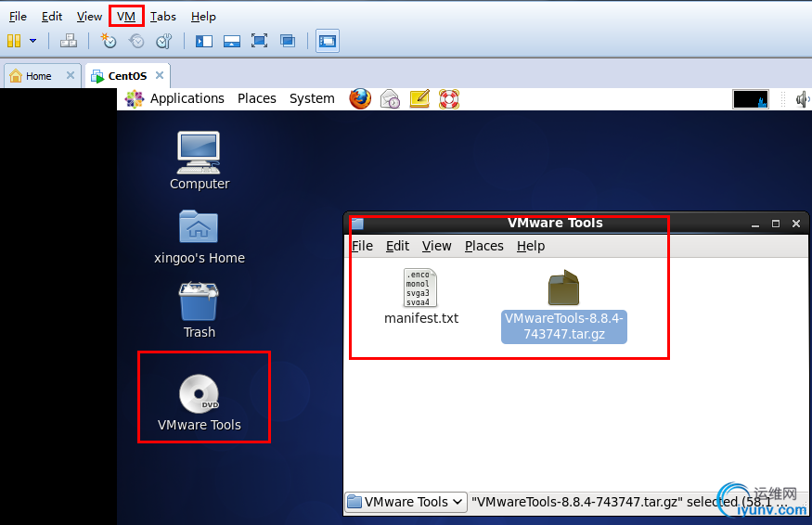Open the snapshot manager icon
The height and width of the screenshot is (525, 812).
pyautogui.click(x=164, y=41)
